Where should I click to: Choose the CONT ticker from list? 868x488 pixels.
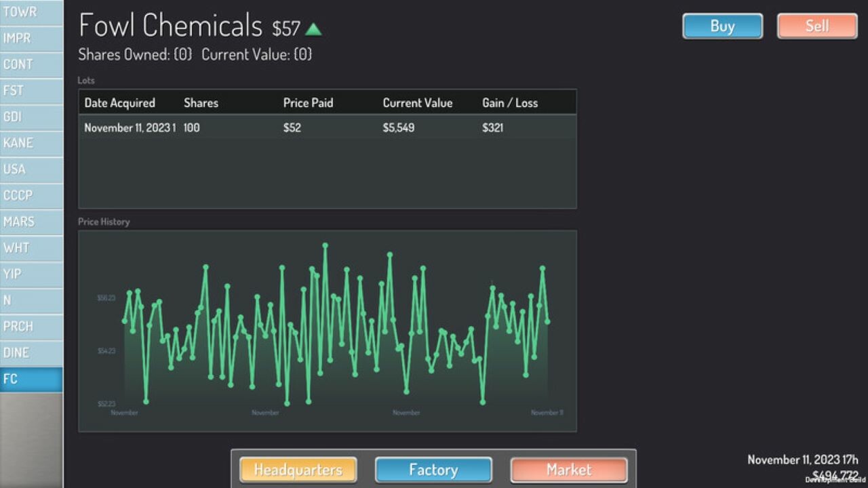[x=31, y=64]
